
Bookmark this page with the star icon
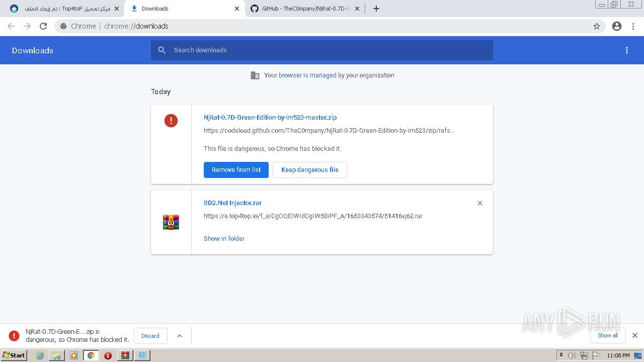tap(597, 26)
